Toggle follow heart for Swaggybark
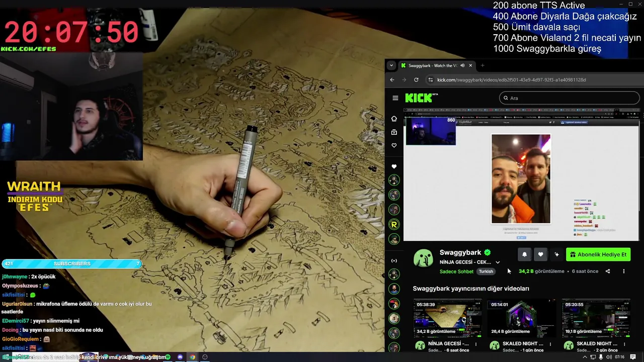Viewport: 644px width, 362px height. click(x=540, y=254)
